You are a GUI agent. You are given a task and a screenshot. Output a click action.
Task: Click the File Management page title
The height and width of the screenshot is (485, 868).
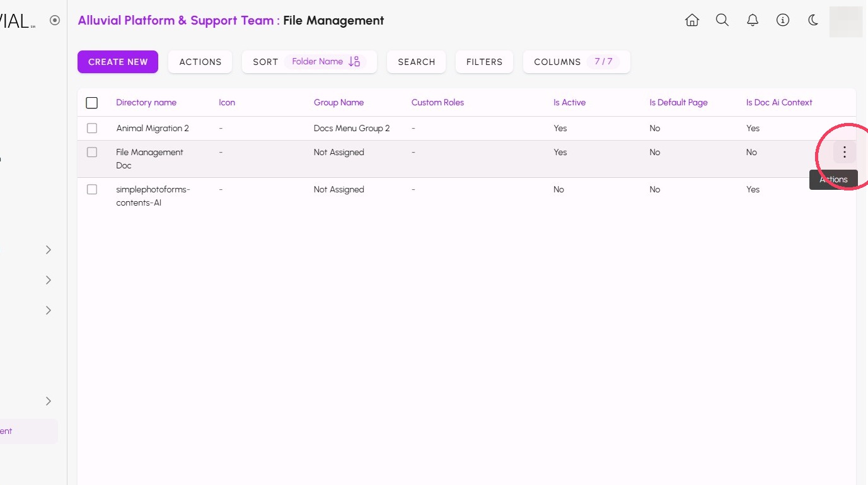(333, 20)
